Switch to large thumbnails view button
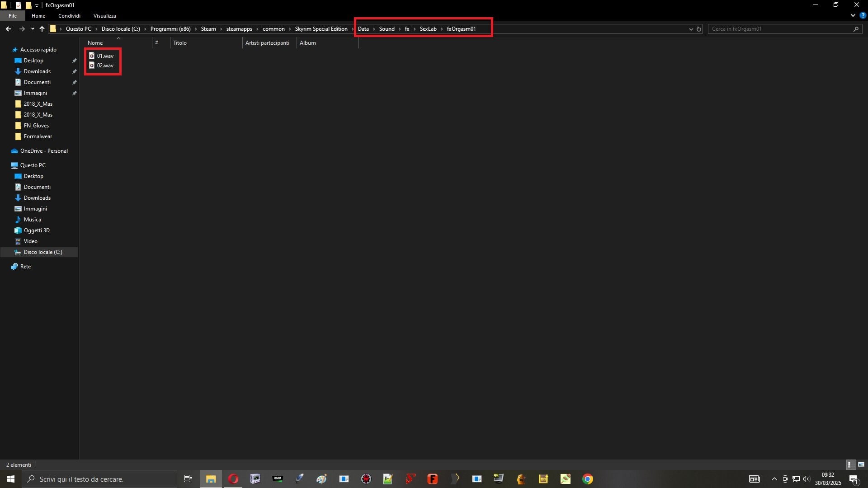The image size is (868, 488). pos(861,465)
